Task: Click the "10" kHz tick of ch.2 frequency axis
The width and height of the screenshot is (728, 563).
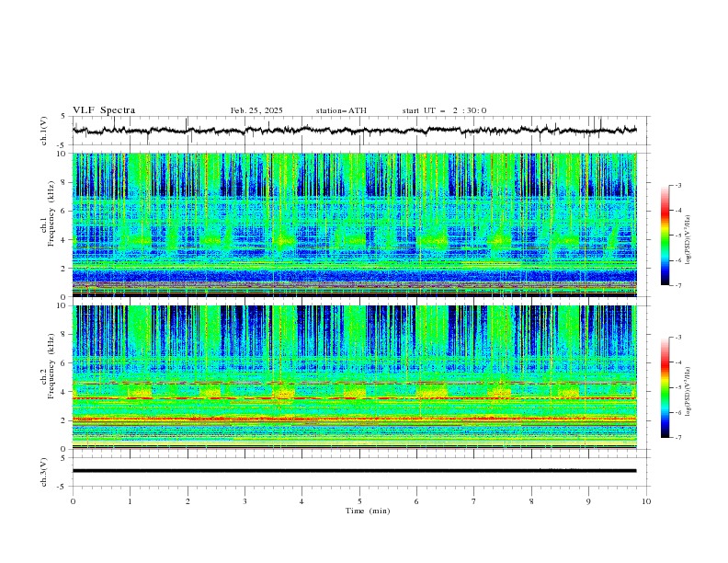Action: [x=62, y=305]
